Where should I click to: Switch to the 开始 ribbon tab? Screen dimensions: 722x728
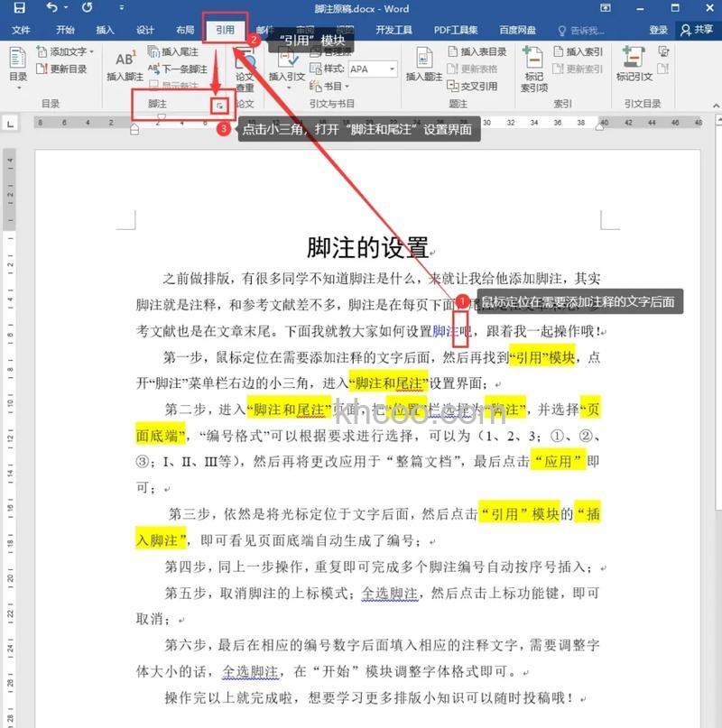[x=67, y=29]
